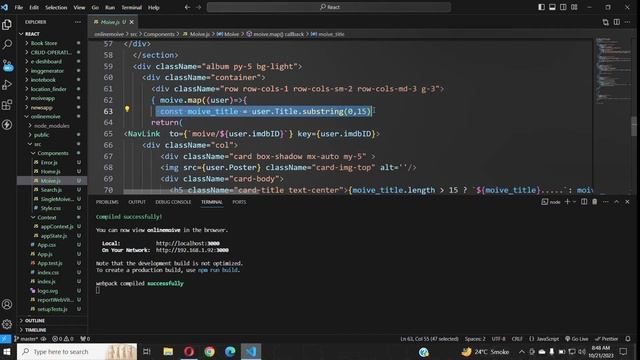This screenshot has height=360, width=640.
Task: Open the Thunder Client lightning icon
Action: (7, 124)
